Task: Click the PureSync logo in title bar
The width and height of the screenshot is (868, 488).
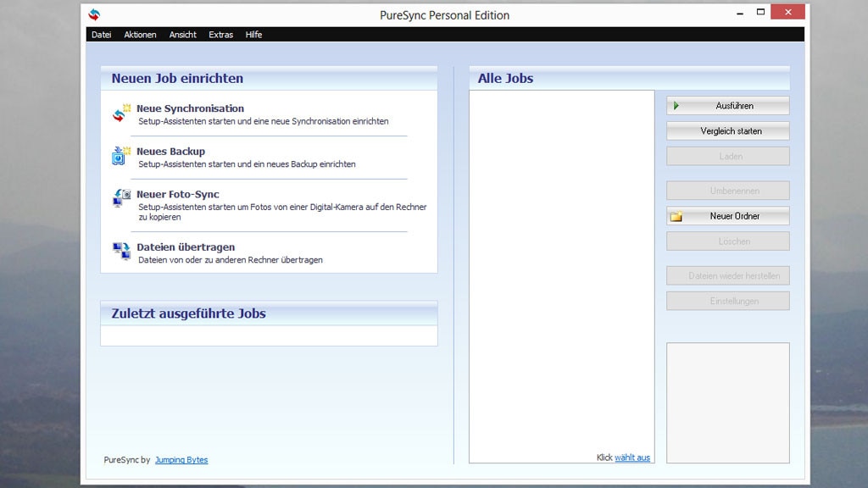Action: pyautogui.click(x=95, y=14)
